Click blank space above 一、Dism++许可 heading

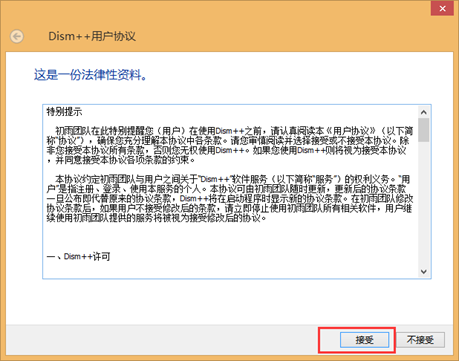tap(230, 237)
